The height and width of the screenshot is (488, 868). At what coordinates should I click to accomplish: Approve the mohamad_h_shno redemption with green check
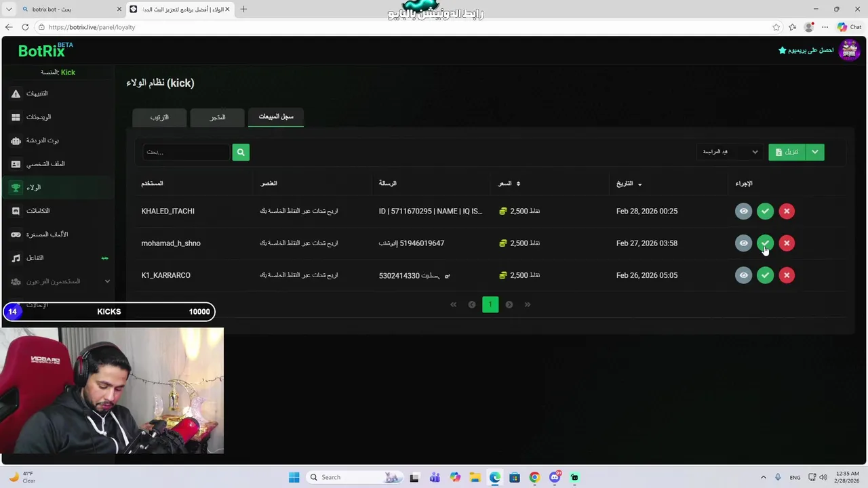tap(765, 243)
